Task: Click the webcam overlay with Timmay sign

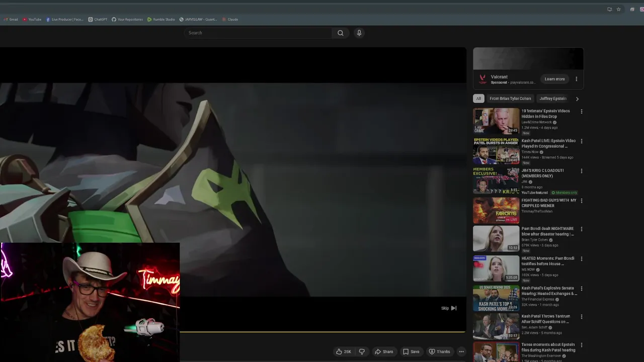Action: coord(90,302)
